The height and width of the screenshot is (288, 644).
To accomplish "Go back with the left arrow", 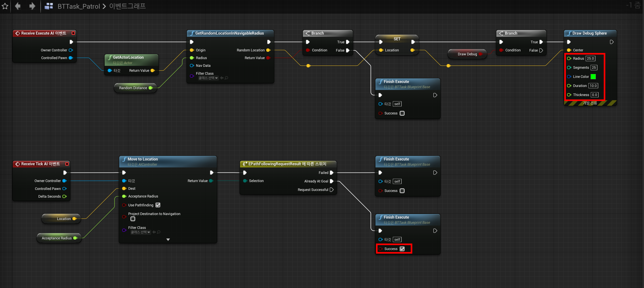I will [x=18, y=6].
